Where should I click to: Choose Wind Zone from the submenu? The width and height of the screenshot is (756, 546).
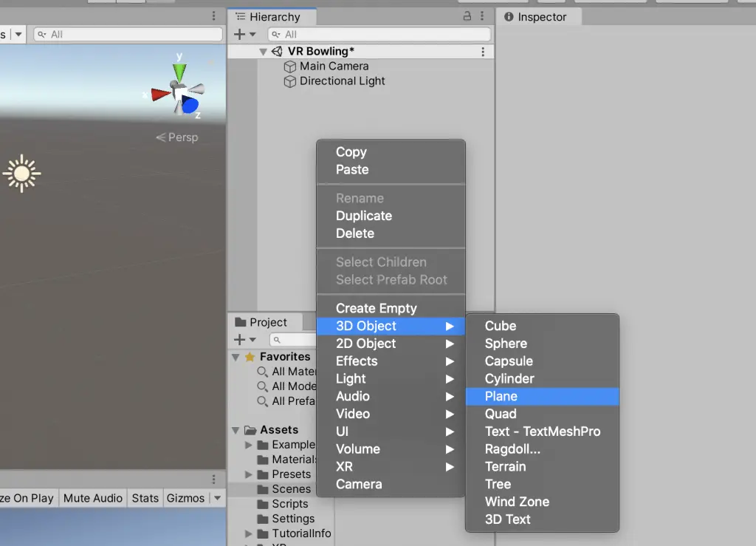(542, 502)
